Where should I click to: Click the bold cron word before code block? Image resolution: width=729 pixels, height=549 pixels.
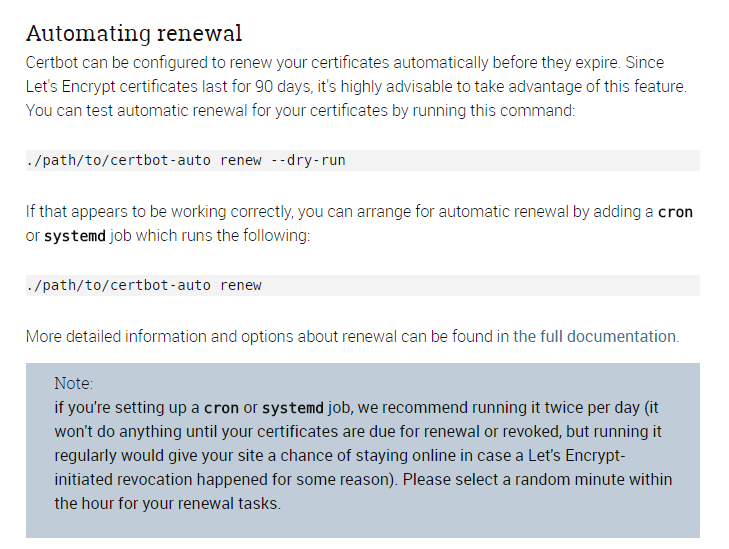pyautogui.click(x=675, y=212)
